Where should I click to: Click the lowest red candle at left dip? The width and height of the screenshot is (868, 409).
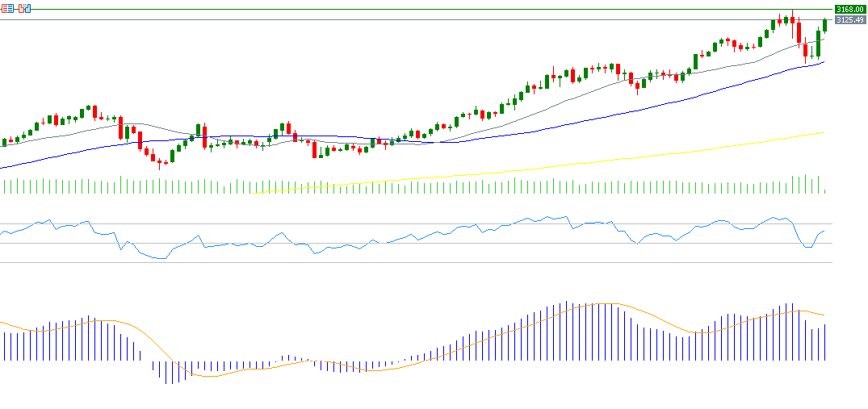[x=159, y=162]
